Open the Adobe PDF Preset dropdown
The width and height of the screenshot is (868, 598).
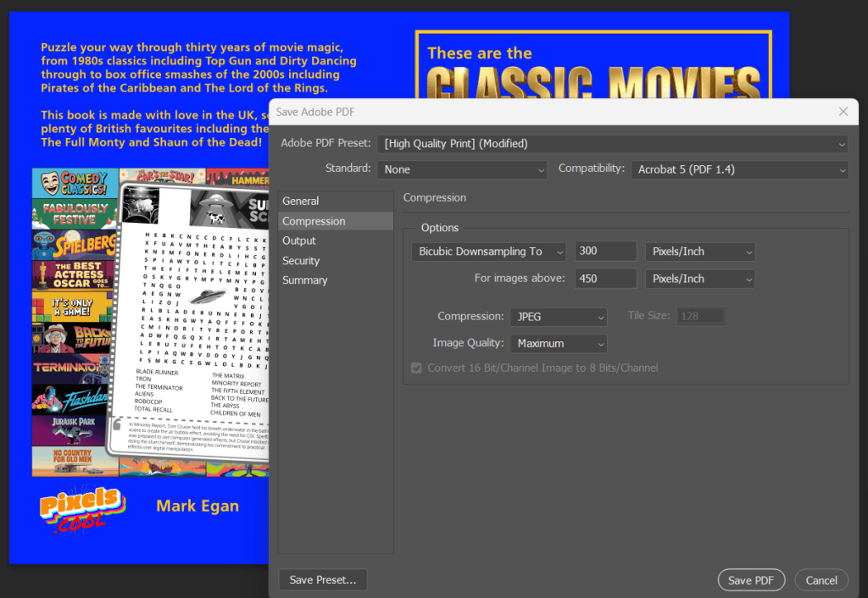[x=613, y=144]
